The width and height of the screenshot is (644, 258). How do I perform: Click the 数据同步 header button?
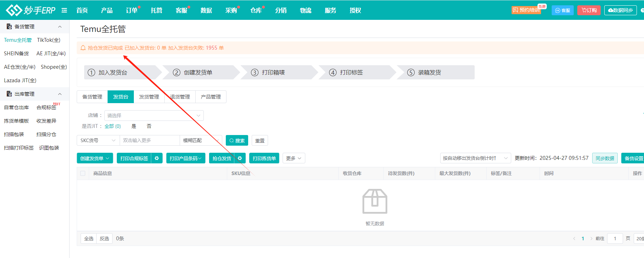tap(621, 10)
